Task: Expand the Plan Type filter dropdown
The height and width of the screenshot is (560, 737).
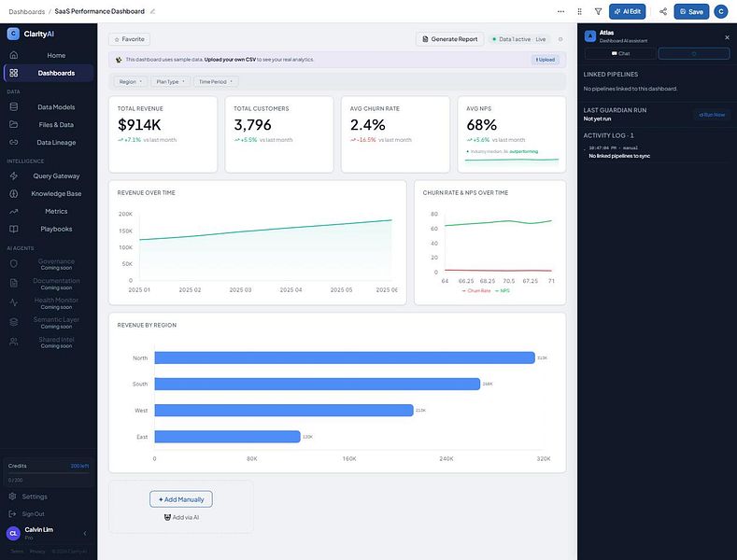Action: (x=170, y=82)
